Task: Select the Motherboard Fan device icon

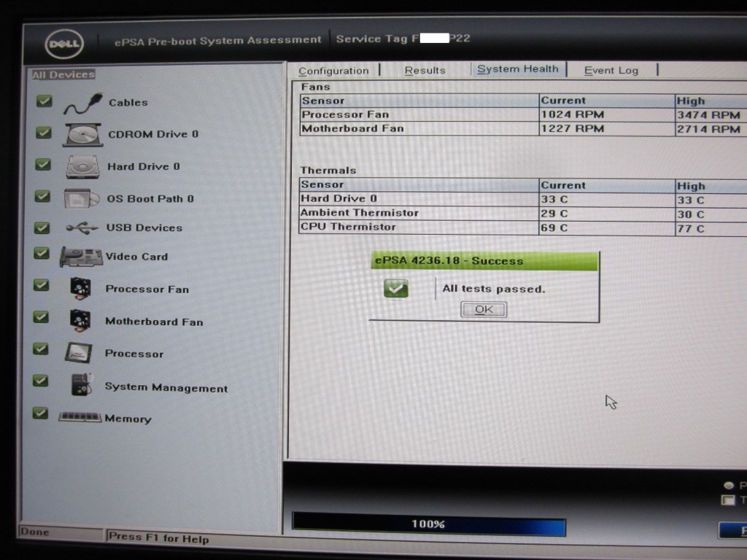Action: point(80,320)
